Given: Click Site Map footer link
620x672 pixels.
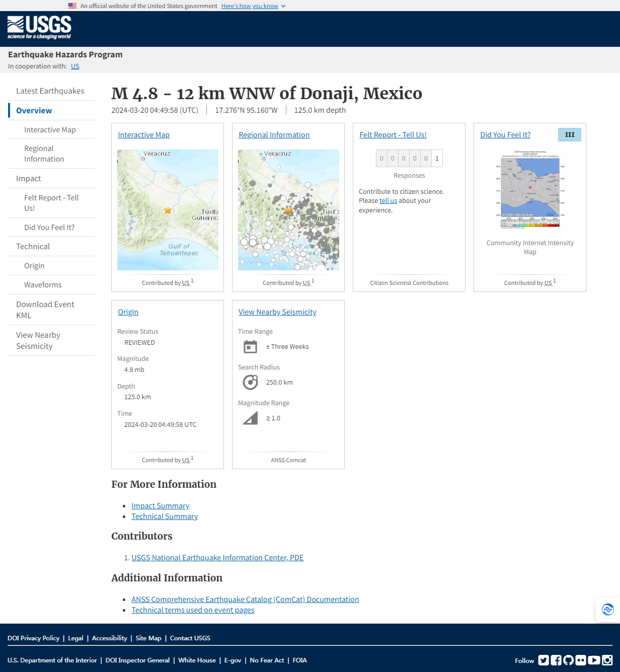Looking at the screenshot, I should pos(148,638).
